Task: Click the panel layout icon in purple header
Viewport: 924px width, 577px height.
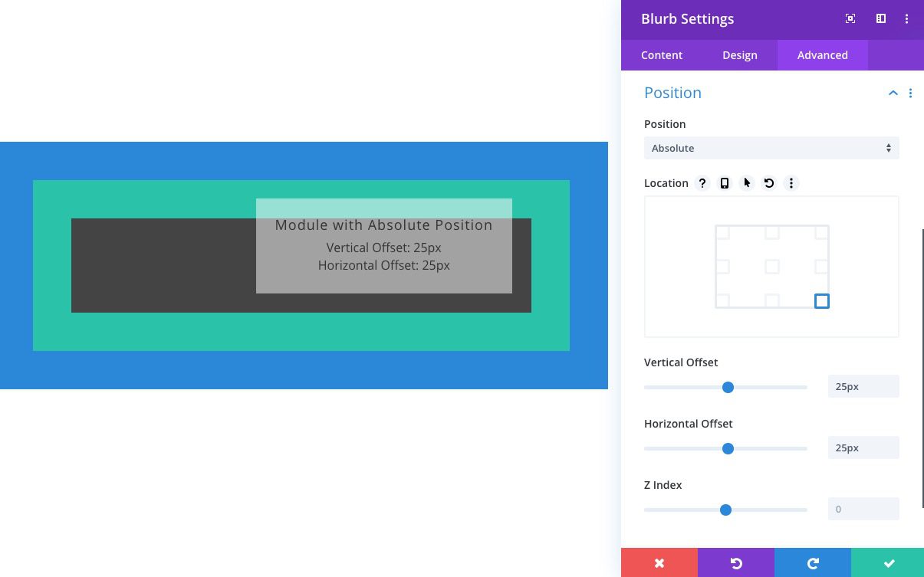Action: click(x=880, y=18)
